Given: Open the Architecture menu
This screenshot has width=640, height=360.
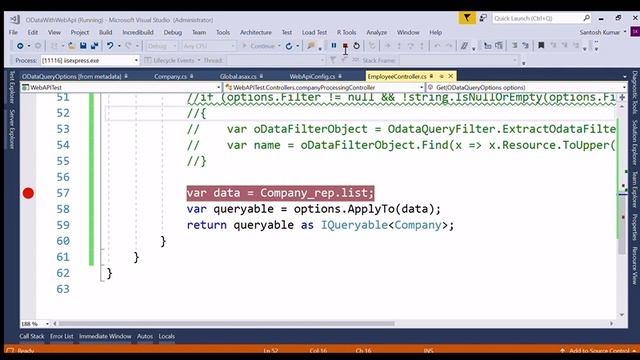Looking at the screenshot, I should tap(256, 32).
